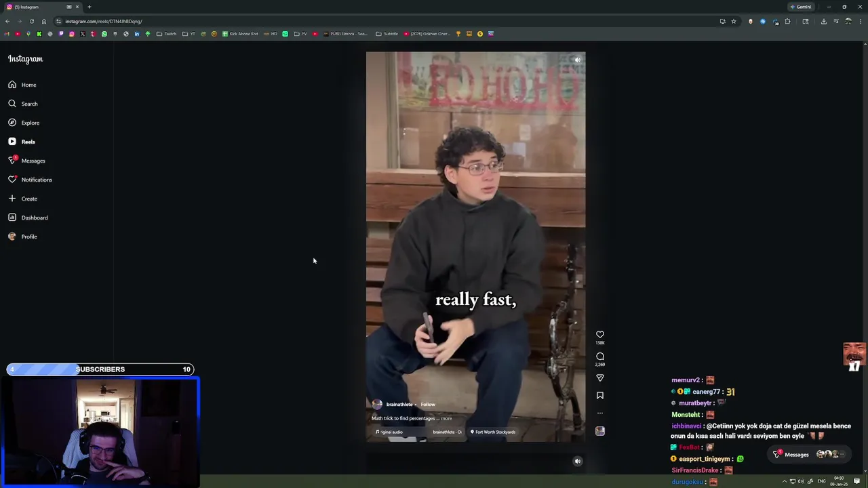The height and width of the screenshot is (488, 868).
Task: Open the Chrome three-dot menu
Action: click(861, 22)
